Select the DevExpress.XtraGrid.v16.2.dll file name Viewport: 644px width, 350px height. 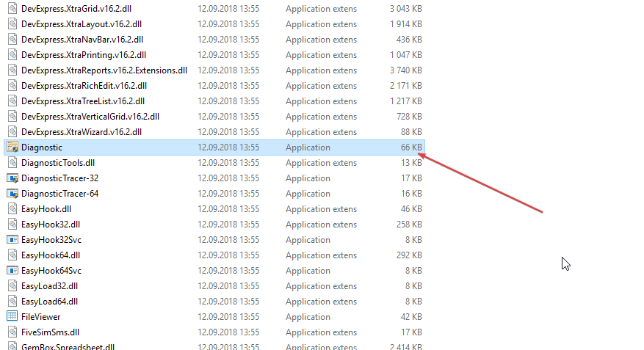76,9
